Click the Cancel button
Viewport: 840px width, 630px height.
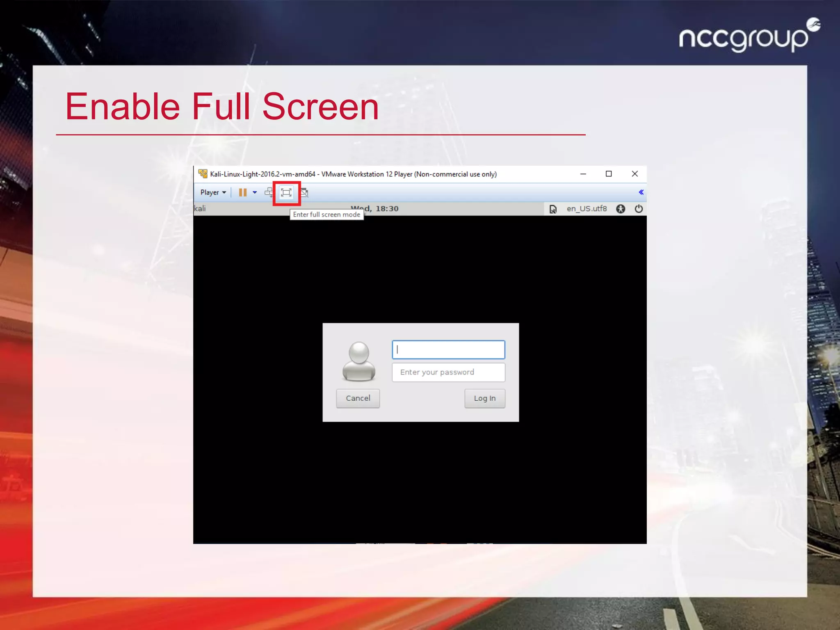[358, 398]
